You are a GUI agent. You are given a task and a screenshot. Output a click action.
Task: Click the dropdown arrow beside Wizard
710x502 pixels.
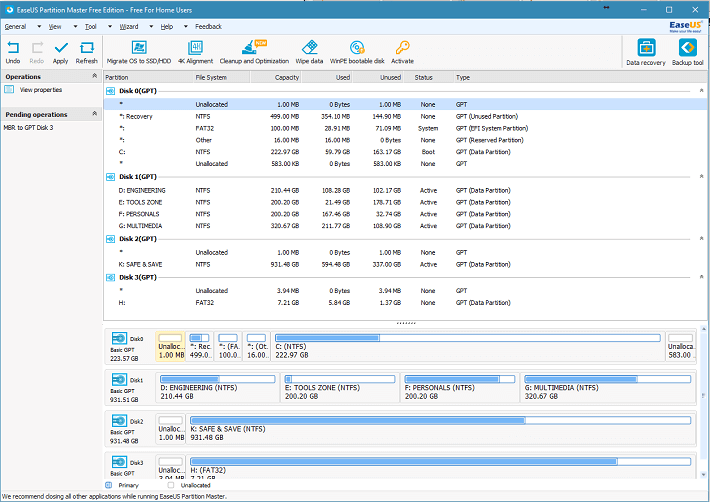coord(151,27)
